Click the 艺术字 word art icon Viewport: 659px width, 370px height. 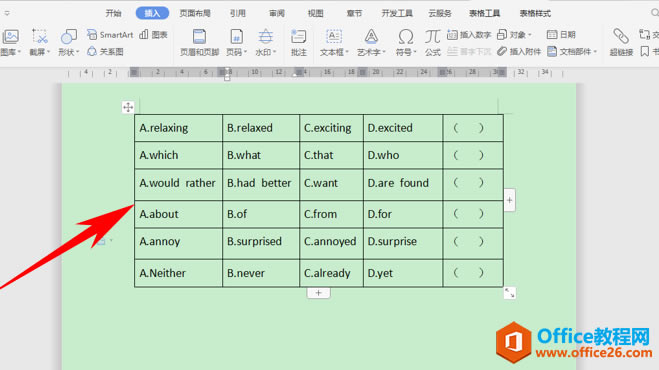(371, 37)
